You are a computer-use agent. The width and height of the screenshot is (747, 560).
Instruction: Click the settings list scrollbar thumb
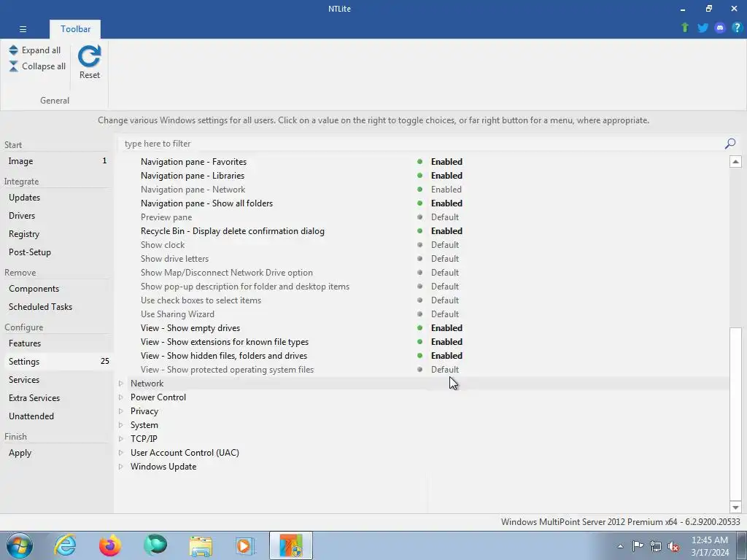click(735, 413)
